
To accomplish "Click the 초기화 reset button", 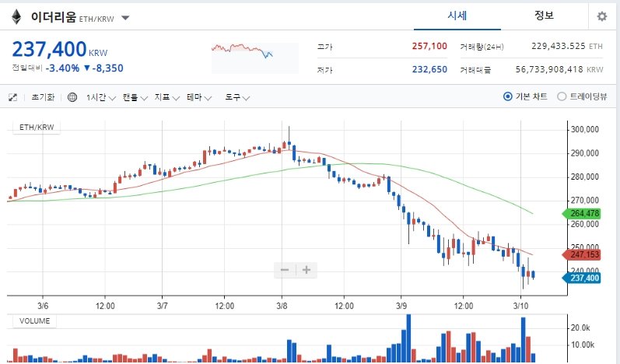I will click(x=43, y=97).
